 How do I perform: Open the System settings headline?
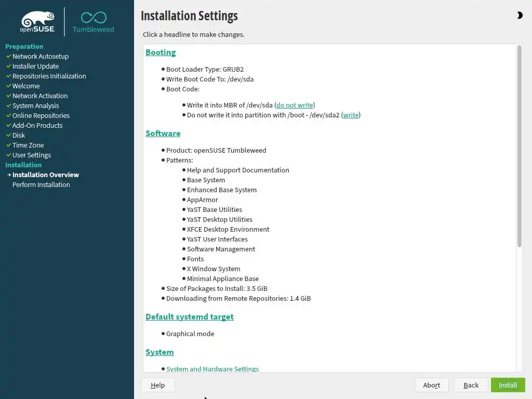pyautogui.click(x=159, y=352)
